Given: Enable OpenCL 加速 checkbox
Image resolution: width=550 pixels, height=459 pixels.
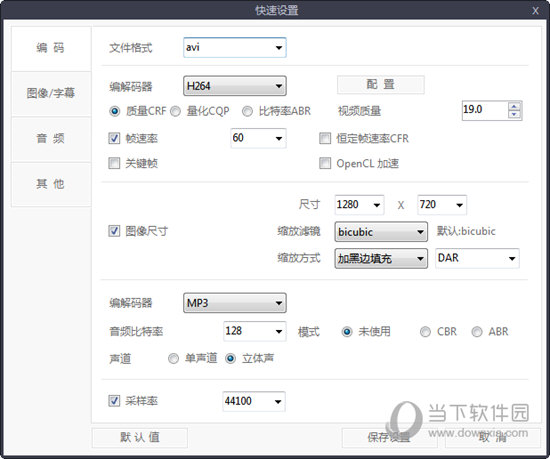Looking at the screenshot, I should click(x=325, y=163).
